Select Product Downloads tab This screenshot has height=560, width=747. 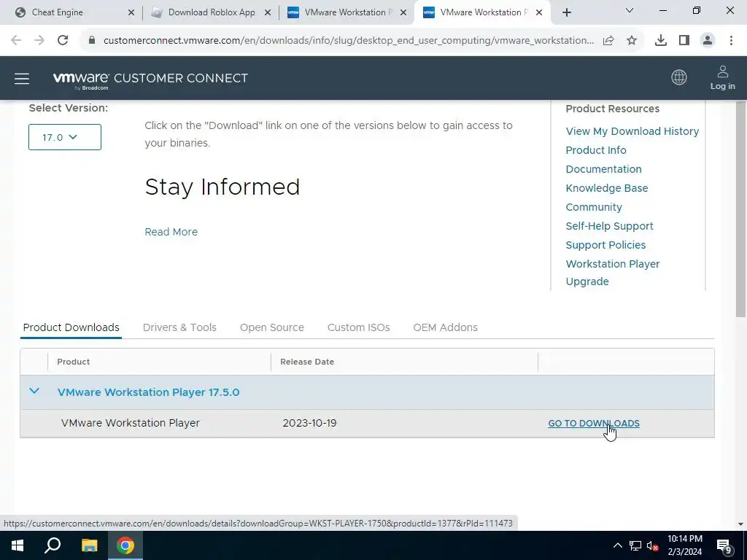point(71,327)
